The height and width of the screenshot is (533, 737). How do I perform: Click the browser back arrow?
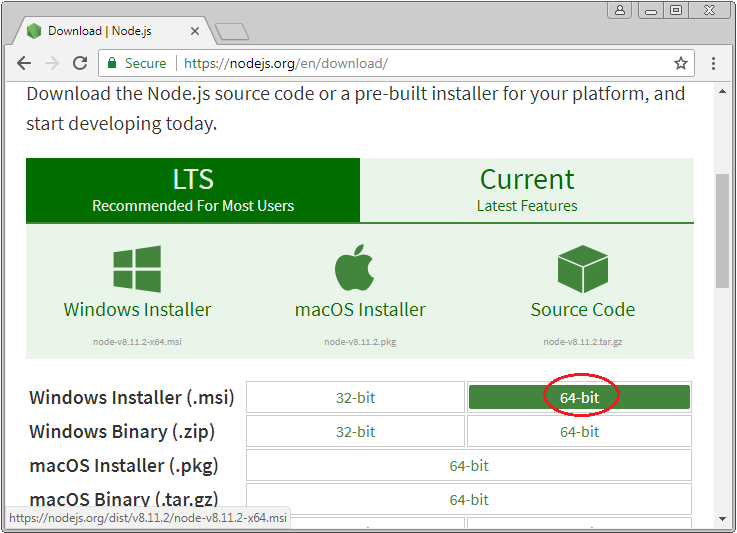[24, 63]
